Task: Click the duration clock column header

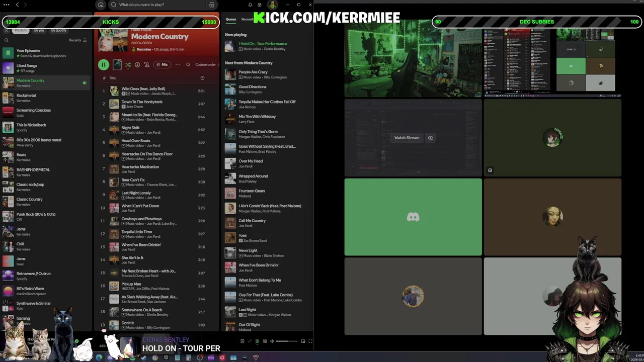Action: point(202,78)
